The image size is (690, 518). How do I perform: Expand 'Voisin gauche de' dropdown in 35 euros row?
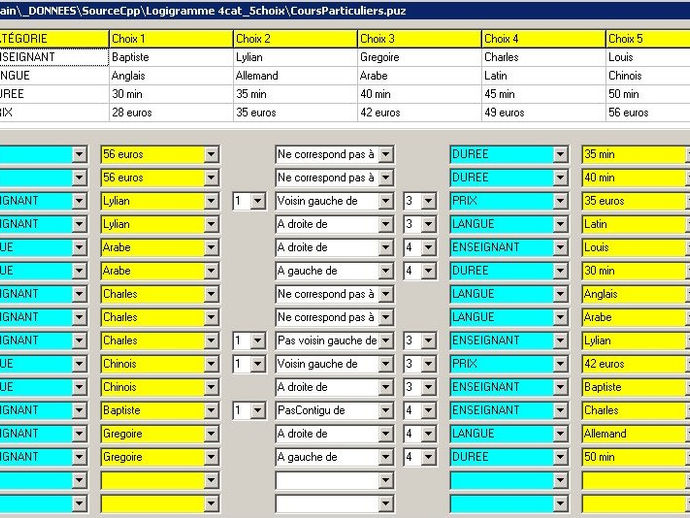[386, 201]
